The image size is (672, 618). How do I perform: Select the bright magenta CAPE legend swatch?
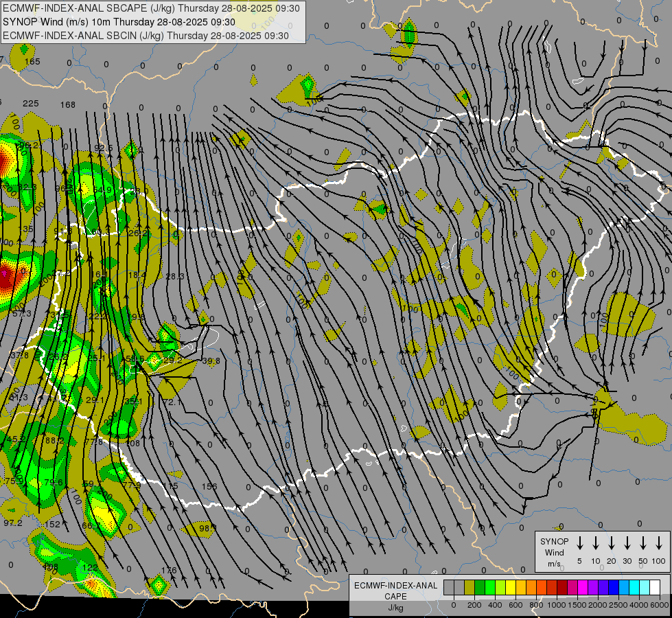(583, 587)
